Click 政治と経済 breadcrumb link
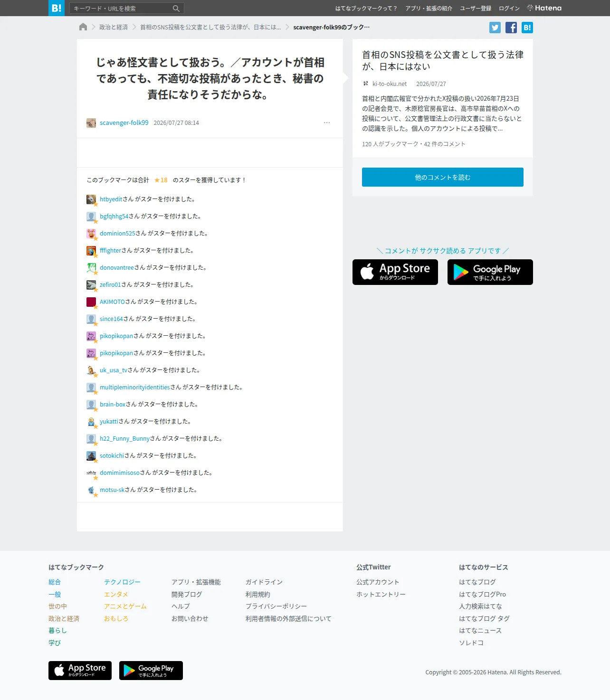Viewport: 610px width, 700px height. point(114,27)
